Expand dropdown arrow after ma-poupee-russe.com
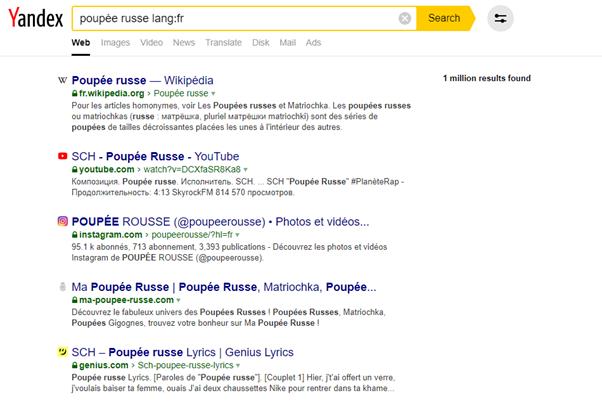Screen dimensions: 602x412 [x=179, y=300]
